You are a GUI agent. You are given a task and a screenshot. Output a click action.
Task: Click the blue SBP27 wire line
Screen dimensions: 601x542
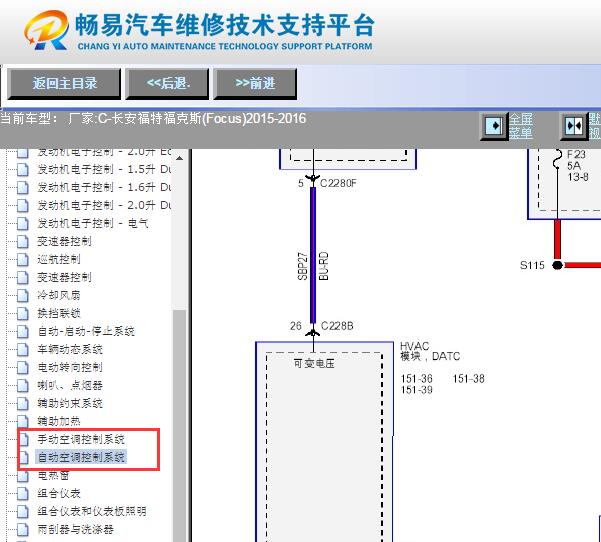313,255
